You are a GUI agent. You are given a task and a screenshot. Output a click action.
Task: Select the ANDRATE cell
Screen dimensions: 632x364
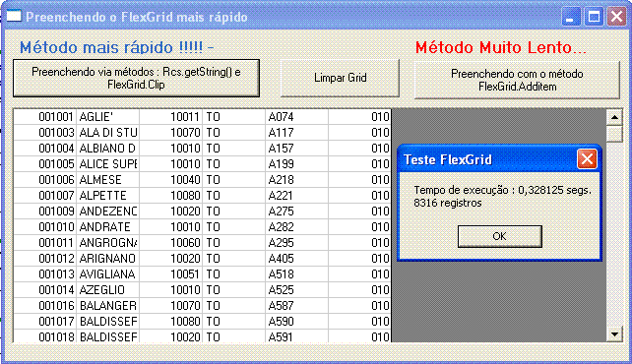point(108,226)
